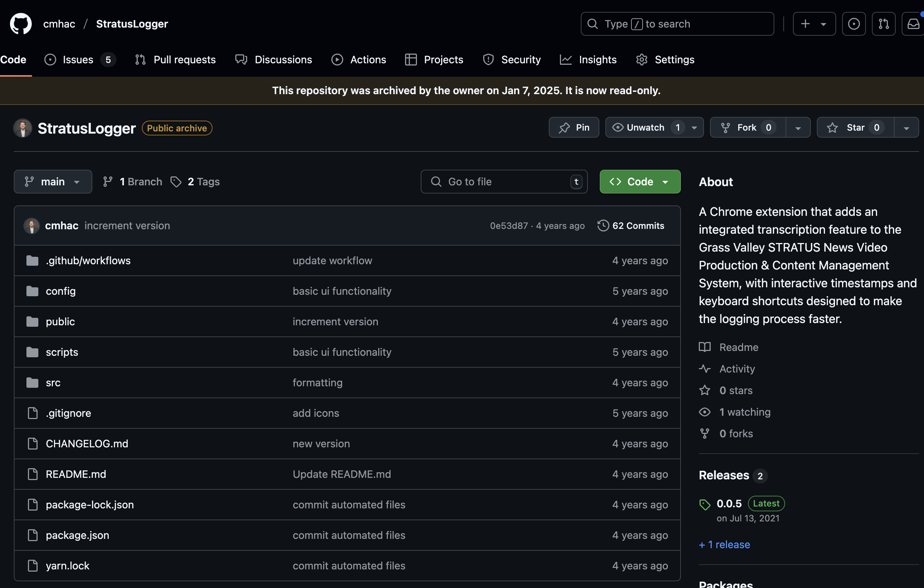Open the main branch selector

point(53,182)
